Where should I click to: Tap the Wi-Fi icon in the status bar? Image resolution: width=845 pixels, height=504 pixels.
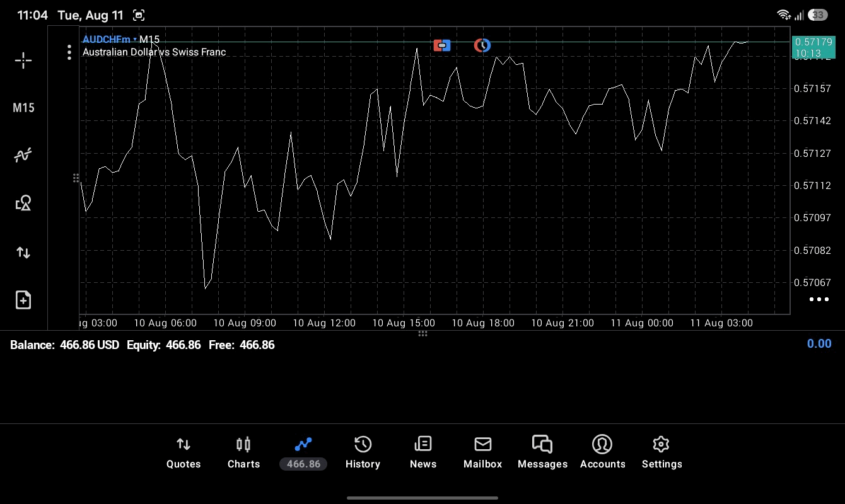(784, 14)
